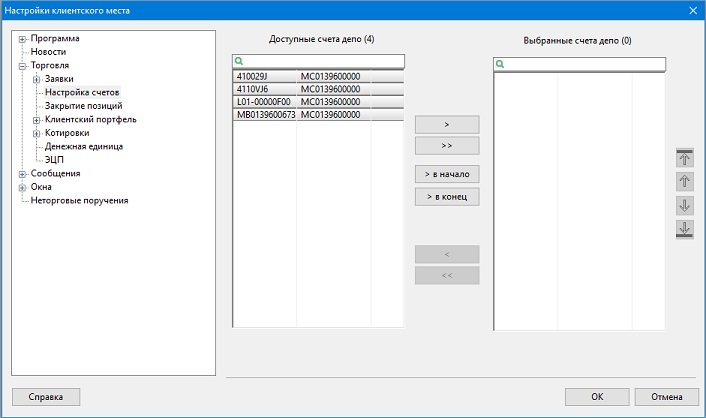706x418 pixels.
Task: Select ЭЦП in the settings tree
Action: click(x=54, y=160)
